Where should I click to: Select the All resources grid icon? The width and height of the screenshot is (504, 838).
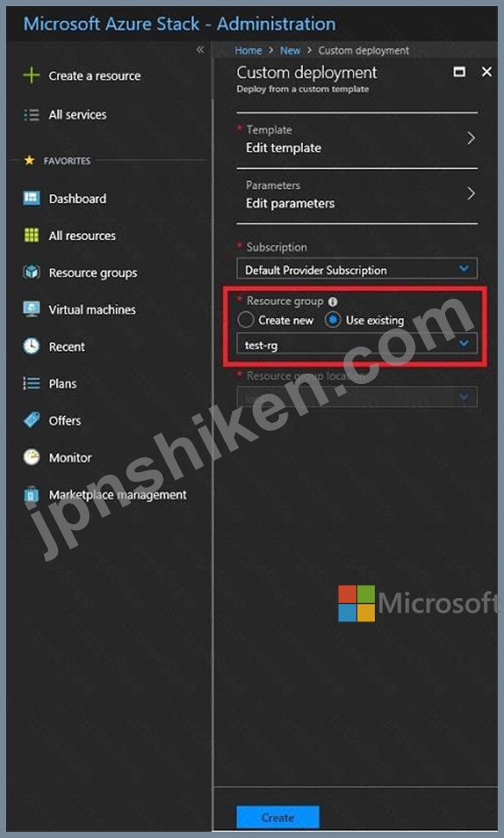coord(31,235)
